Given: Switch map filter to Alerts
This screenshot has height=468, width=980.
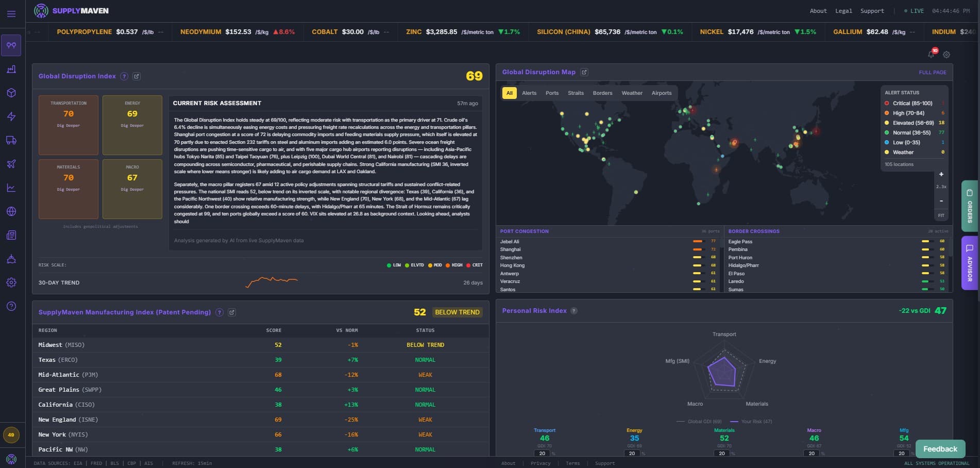Looking at the screenshot, I should [529, 93].
